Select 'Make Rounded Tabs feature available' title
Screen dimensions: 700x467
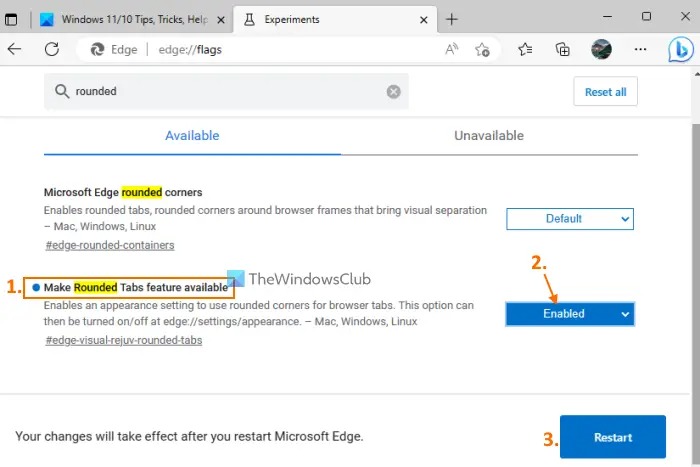136,288
